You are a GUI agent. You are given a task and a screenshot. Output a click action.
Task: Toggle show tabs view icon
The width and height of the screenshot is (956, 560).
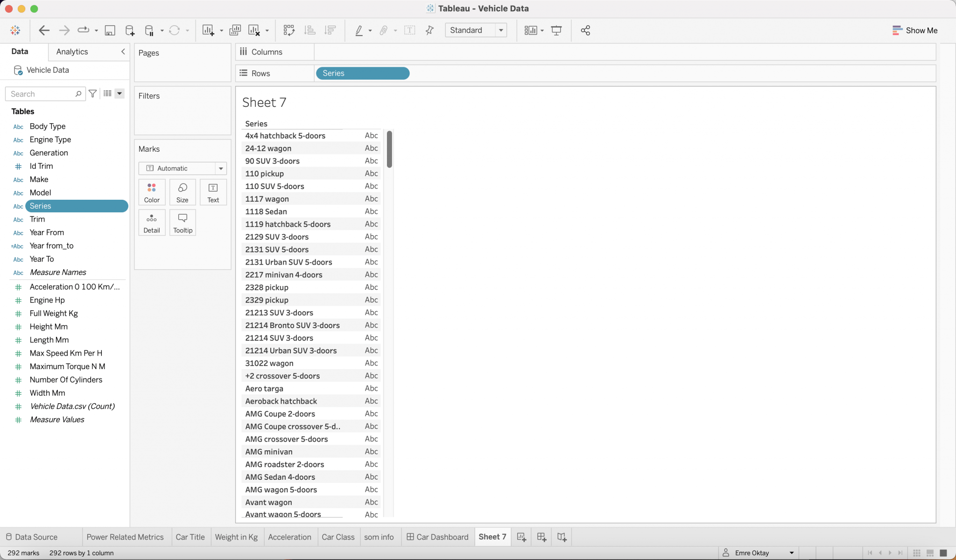tap(943, 553)
